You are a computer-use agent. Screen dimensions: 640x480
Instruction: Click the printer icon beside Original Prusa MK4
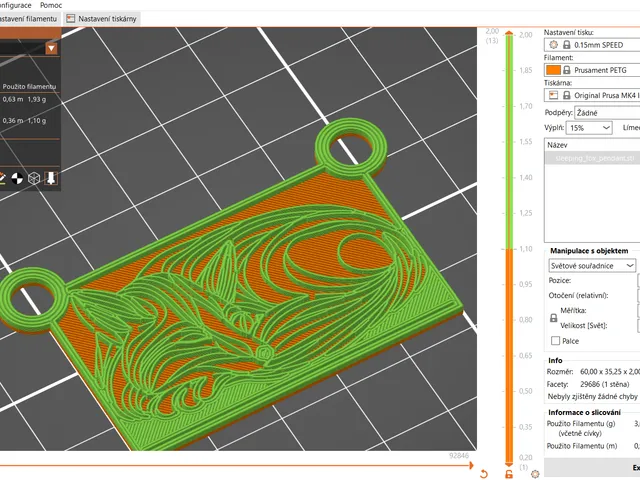click(553, 95)
